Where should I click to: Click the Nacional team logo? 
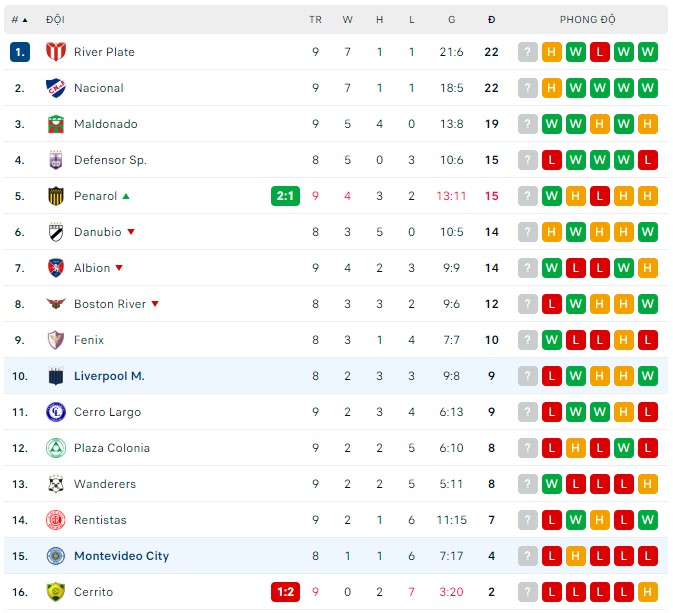[56, 88]
